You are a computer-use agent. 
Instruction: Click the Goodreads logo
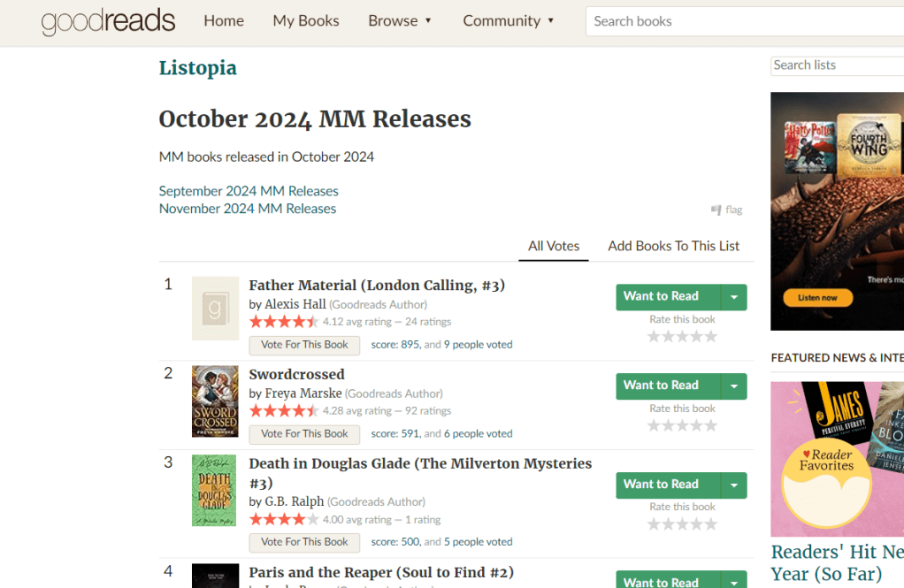108,22
